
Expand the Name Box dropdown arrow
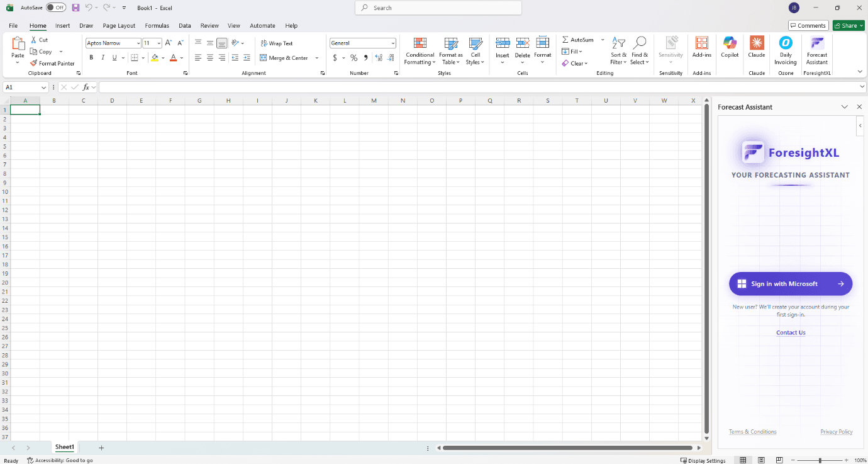tap(43, 88)
